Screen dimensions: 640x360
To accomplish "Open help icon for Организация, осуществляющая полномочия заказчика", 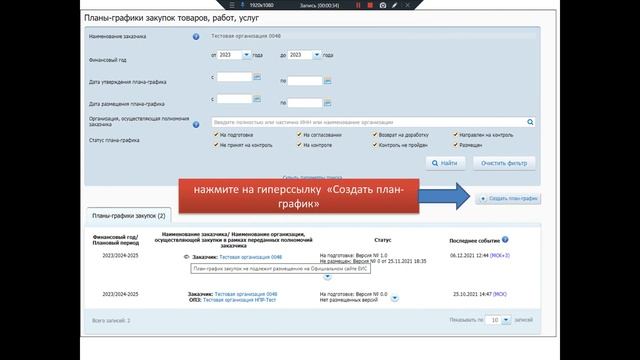I will pos(196,124).
